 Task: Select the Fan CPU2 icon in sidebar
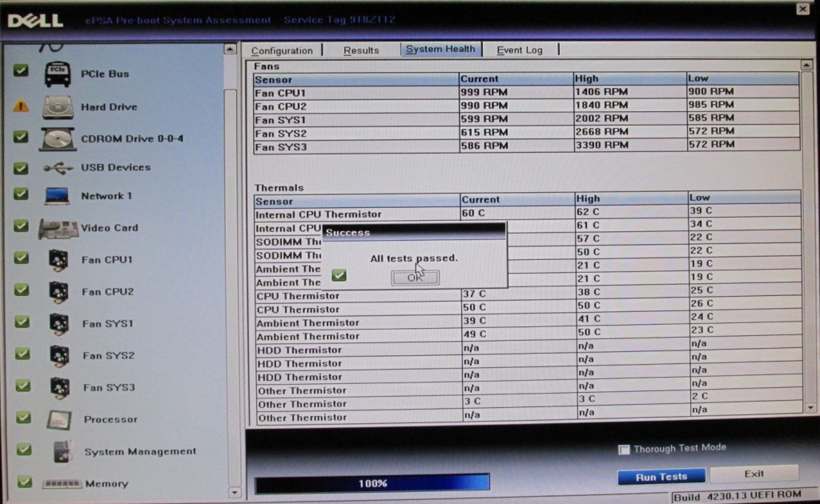58,292
